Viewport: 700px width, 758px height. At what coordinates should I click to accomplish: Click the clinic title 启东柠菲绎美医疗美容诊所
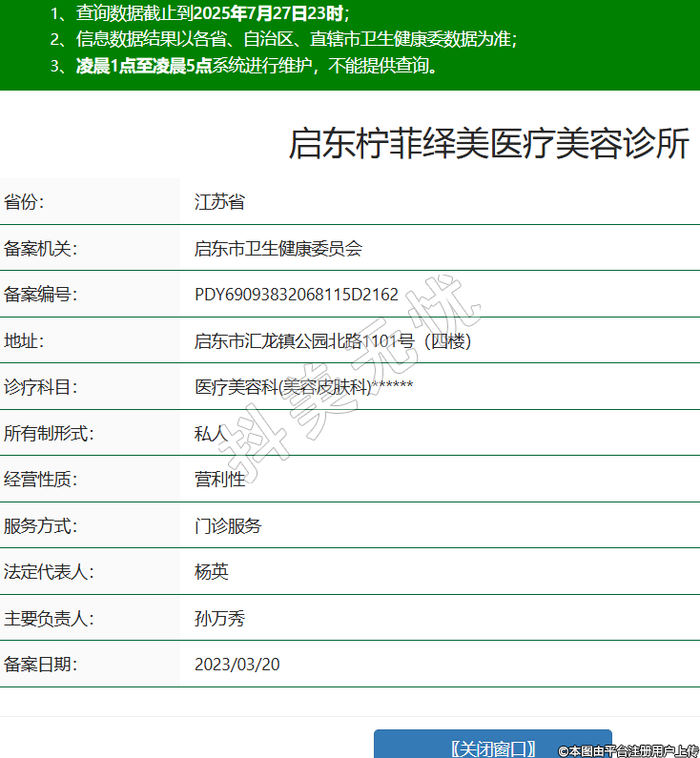[x=488, y=145]
